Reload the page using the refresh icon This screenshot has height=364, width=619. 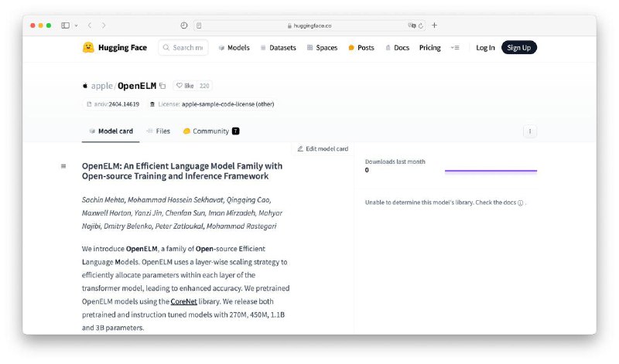tap(421, 26)
